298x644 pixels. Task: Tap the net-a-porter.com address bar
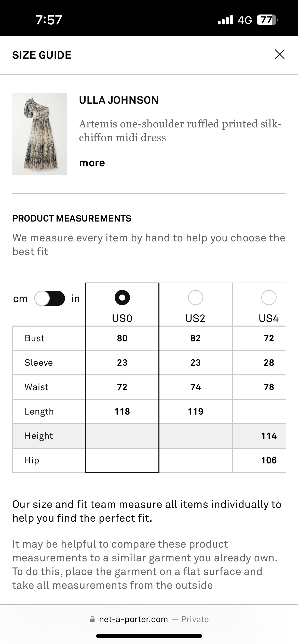(x=149, y=619)
